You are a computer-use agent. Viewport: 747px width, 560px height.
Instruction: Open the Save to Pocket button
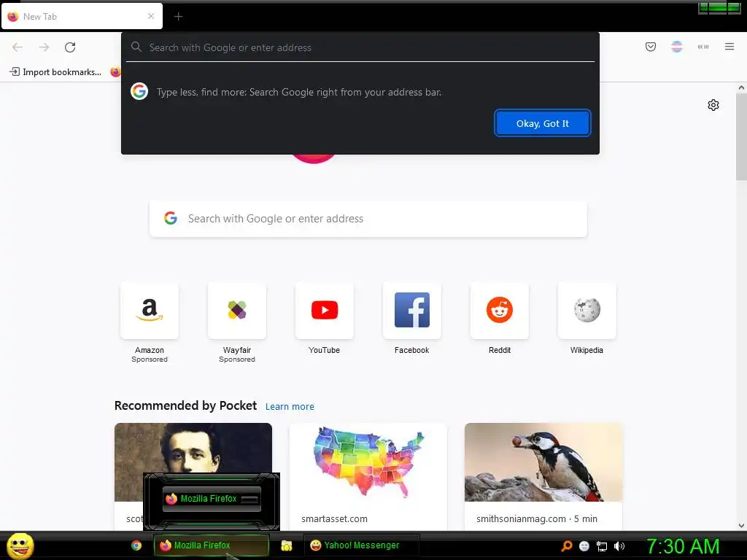click(x=650, y=47)
